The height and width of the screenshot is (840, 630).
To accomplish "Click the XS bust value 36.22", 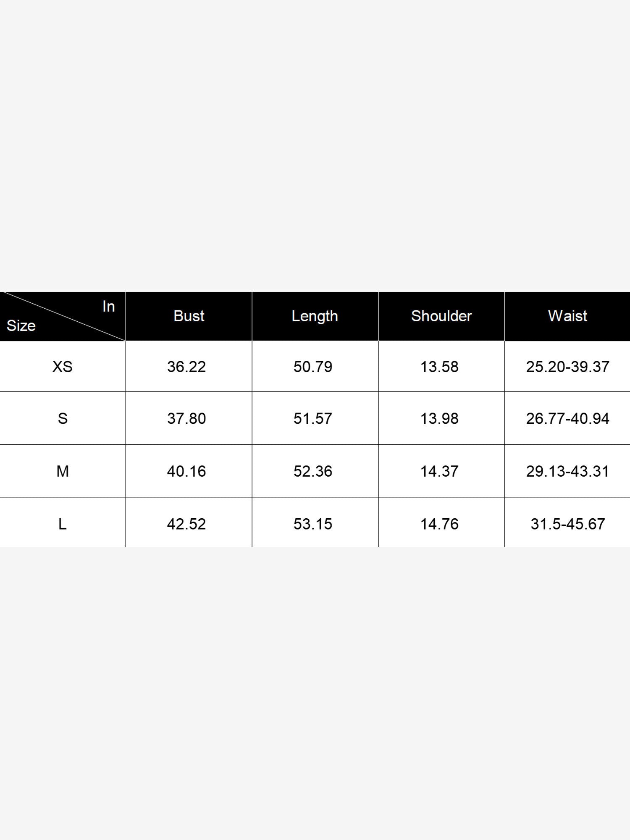I will [x=186, y=367].
